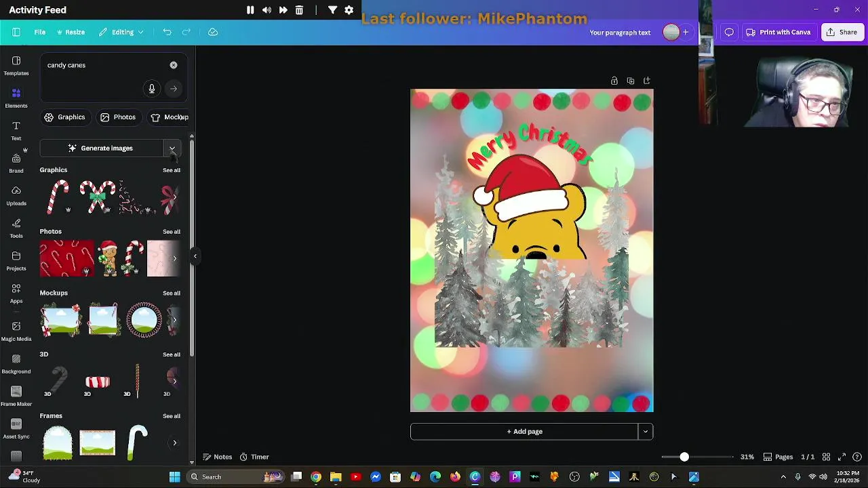
Task: Click the Add page button
Action: (x=524, y=431)
